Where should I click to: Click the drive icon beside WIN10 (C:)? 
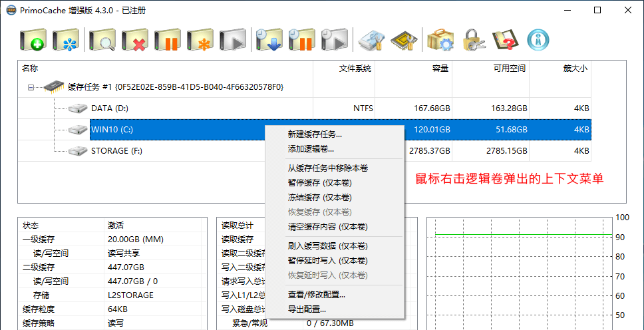pos(78,130)
